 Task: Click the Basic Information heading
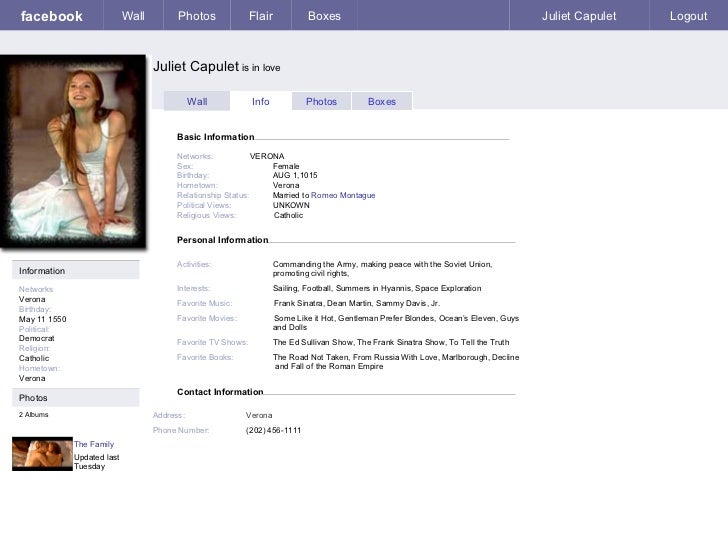click(x=215, y=137)
